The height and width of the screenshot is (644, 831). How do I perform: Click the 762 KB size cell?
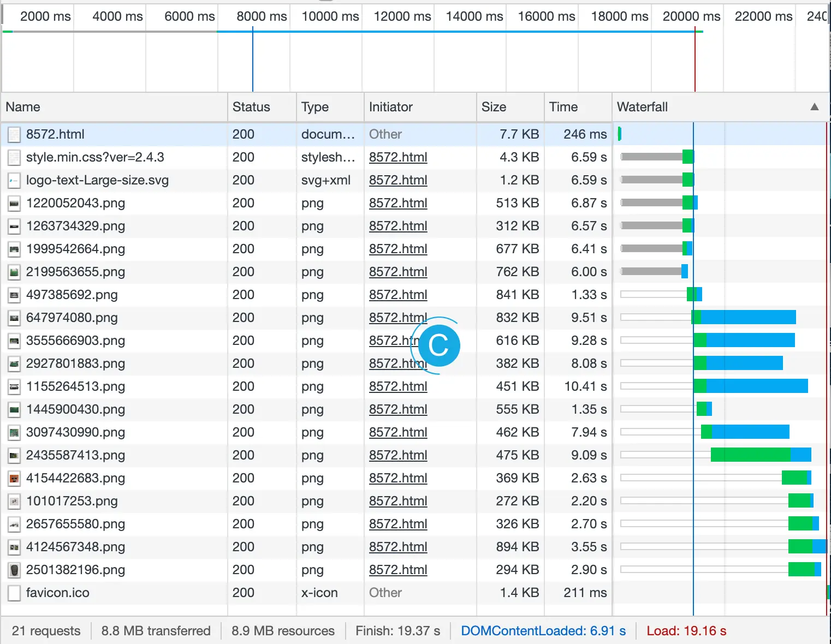[x=511, y=272]
